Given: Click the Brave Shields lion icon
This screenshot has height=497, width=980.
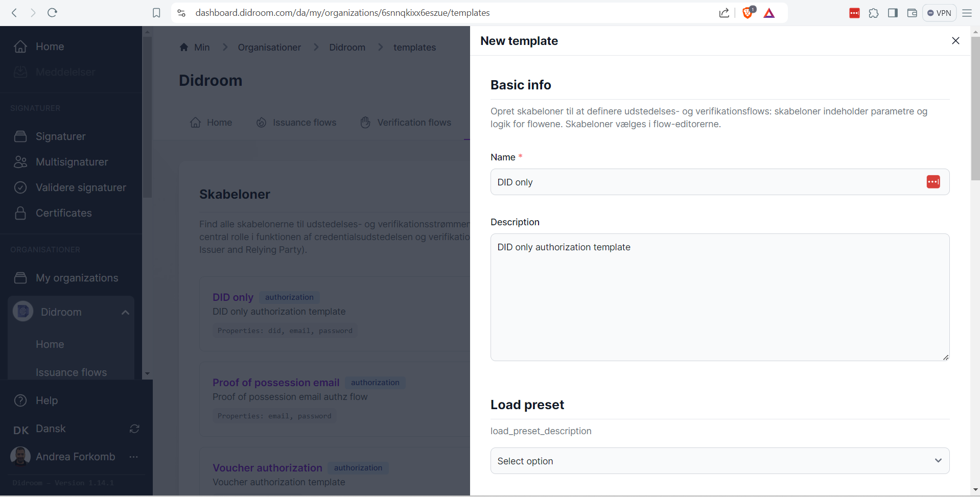Looking at the screenshot, I should coord(747,13).
